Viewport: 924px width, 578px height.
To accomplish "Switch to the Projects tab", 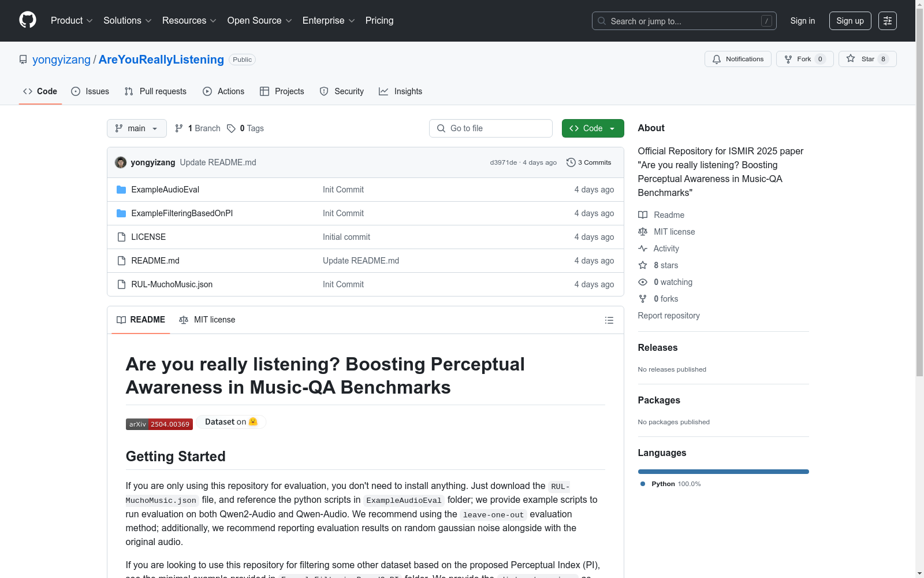I will [x=282, y=91].
